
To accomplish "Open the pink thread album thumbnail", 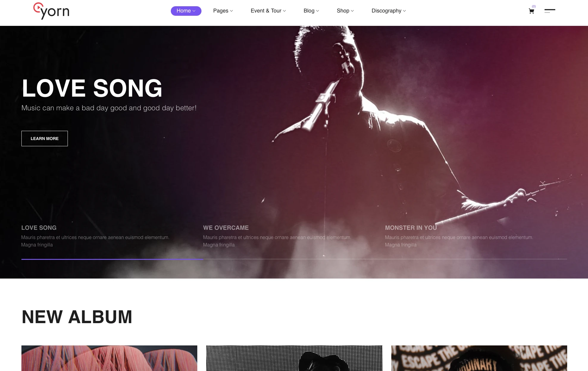I will click(x=109, y=358).
